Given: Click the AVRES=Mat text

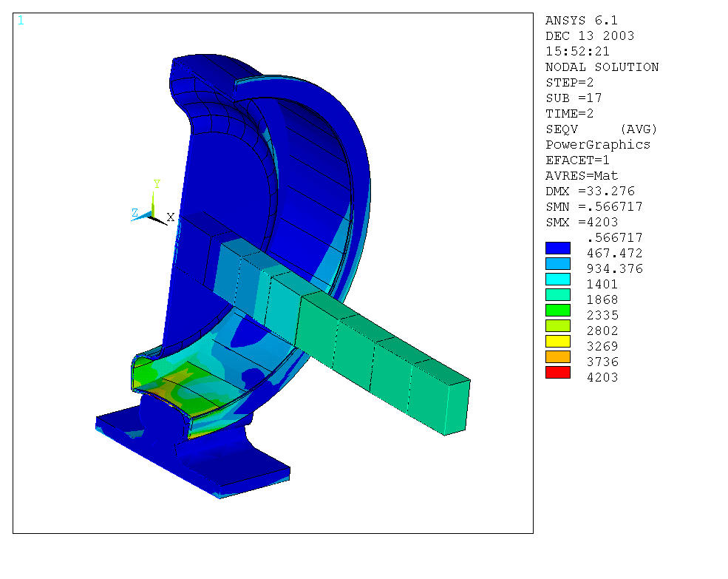Looking at the screenshot, I should (x=581, y=176).
